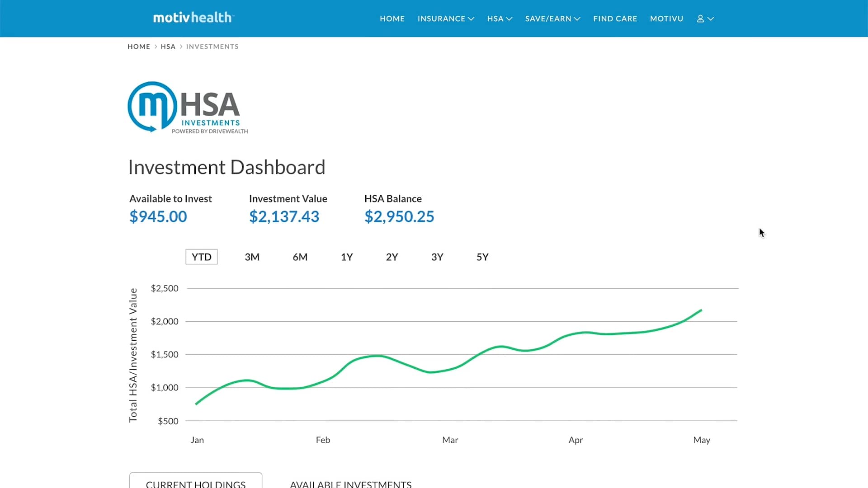The height and width of the screenshot is (488, 868).
Task: Expand the INSURANCE dropdown menu
Action: pyautogui.click(x=446, y=19)
